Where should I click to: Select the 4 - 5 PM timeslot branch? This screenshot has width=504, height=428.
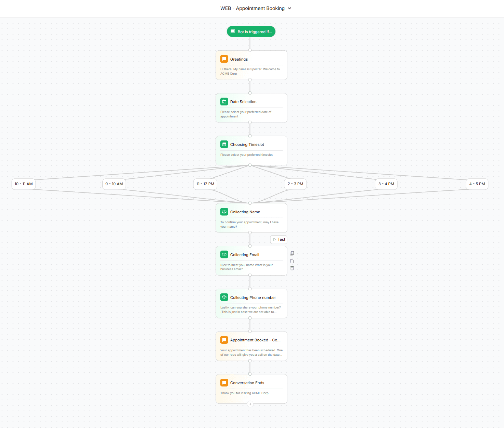click(477, 184)
